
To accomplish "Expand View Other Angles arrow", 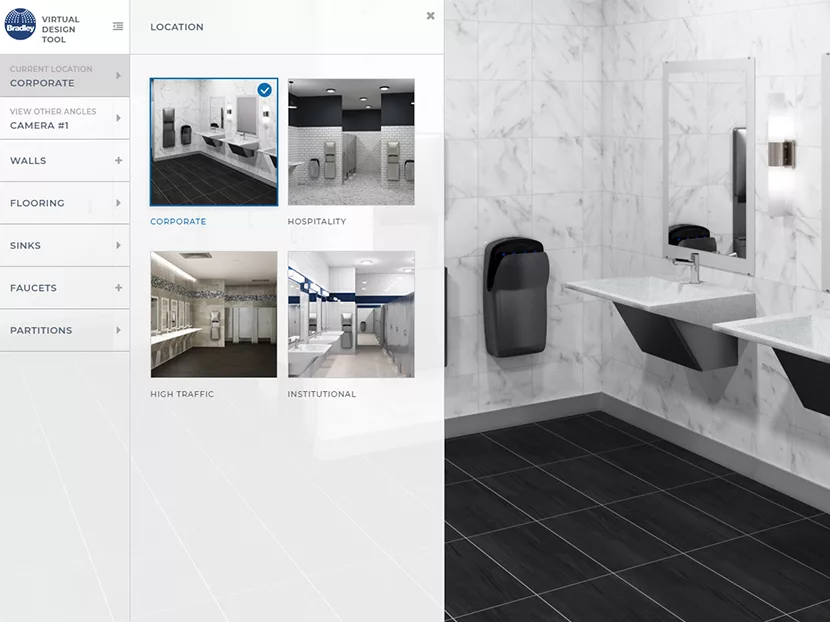I will (x=118, y=118).
